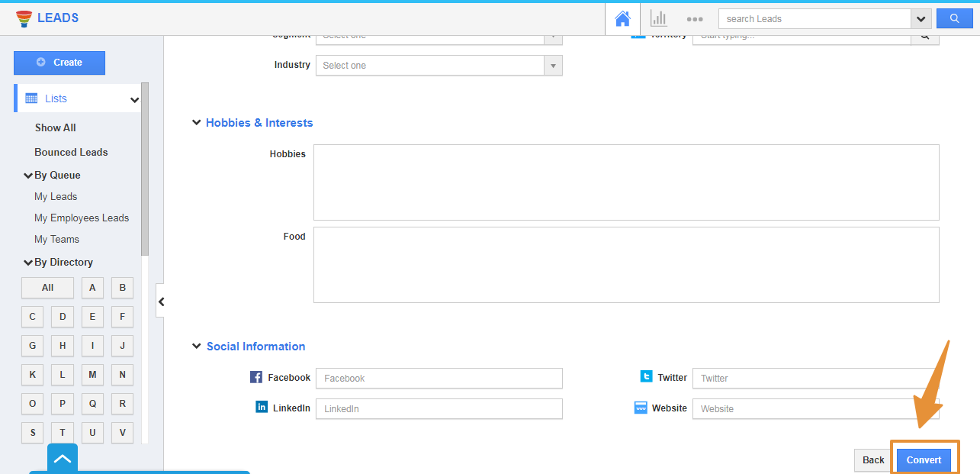Collapse the Hobbies & Interests section
Image resolution: width=980 pixels, height=474 pixels.
pyautogui.click(x=197, y=123)
